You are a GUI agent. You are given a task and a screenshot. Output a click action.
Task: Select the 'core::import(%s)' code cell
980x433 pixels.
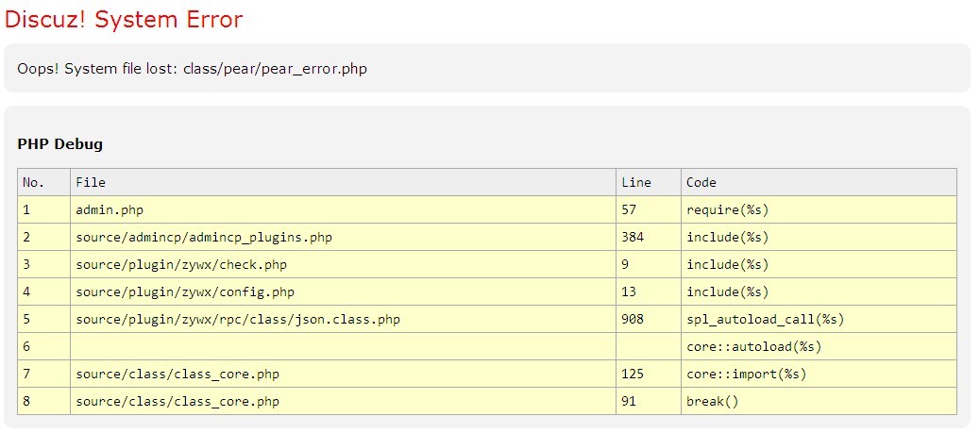(819, 375)
